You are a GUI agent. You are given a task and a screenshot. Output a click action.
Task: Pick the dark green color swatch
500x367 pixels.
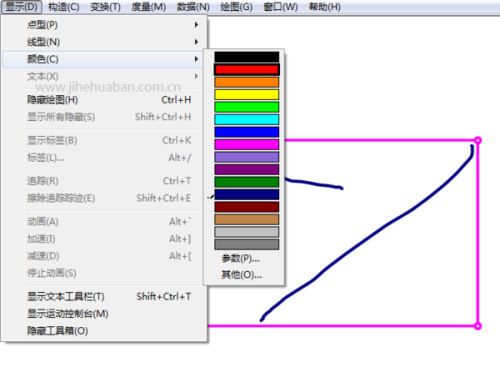point(247,182)
